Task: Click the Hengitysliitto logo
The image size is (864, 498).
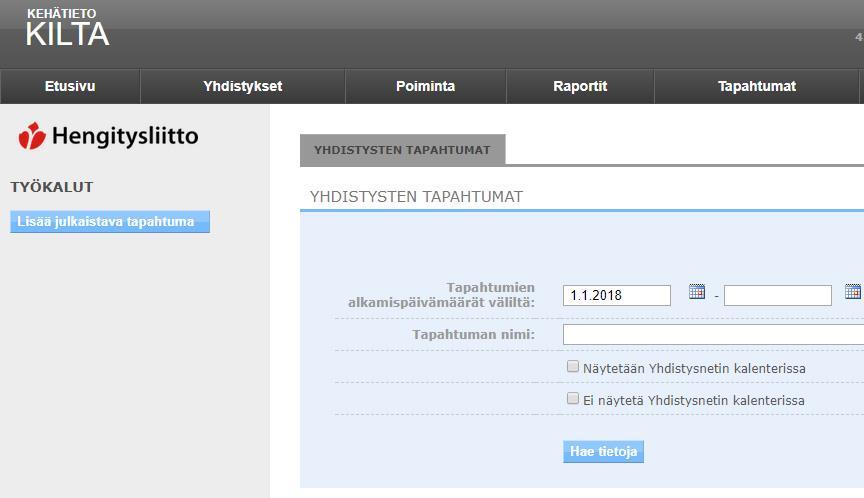Action: coord(108,136)
